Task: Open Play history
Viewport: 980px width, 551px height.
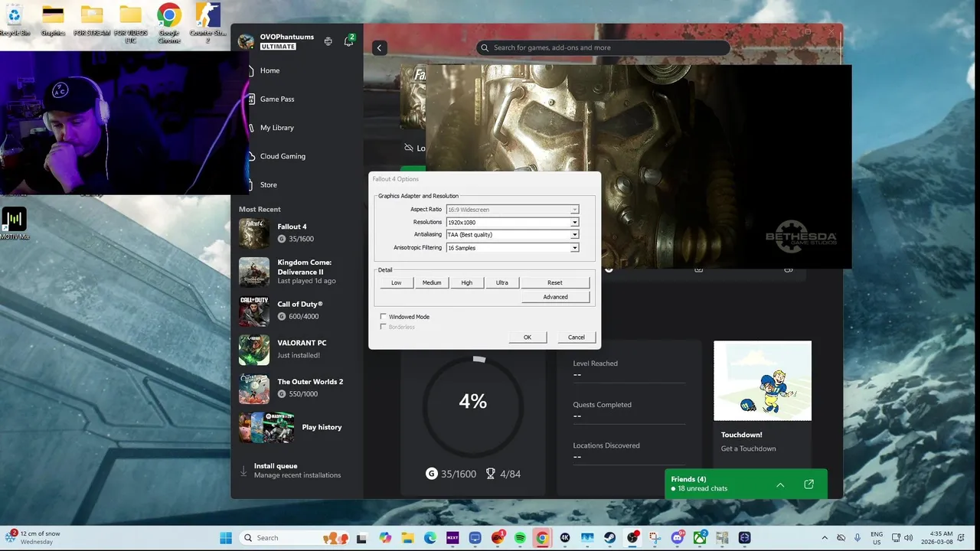Action: point(297,427)
